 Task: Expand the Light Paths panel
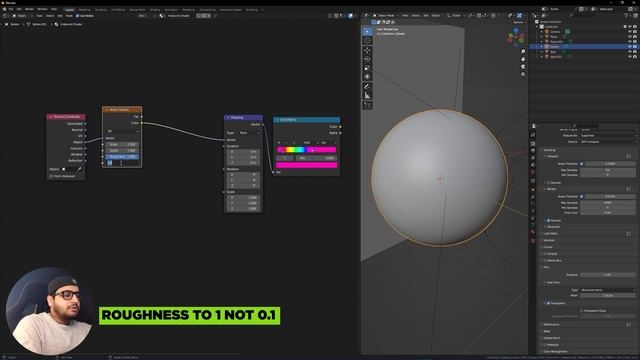point(550,233)
